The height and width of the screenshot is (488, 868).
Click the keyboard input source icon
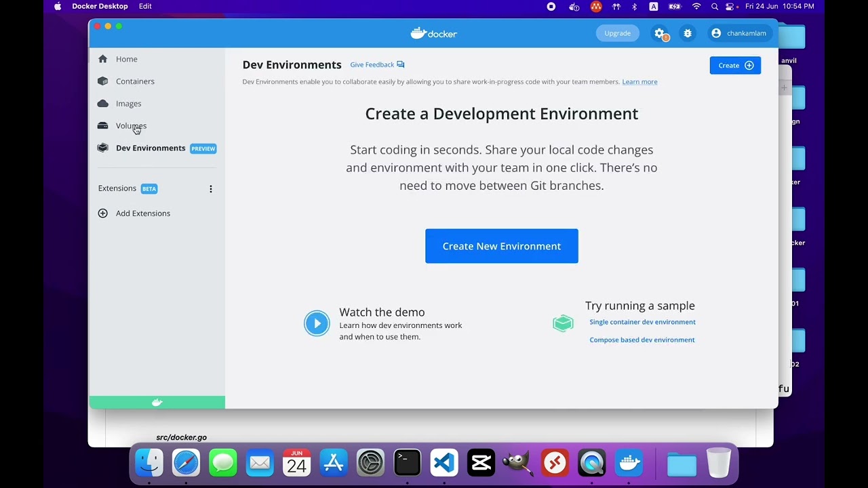tap(654, 6)
